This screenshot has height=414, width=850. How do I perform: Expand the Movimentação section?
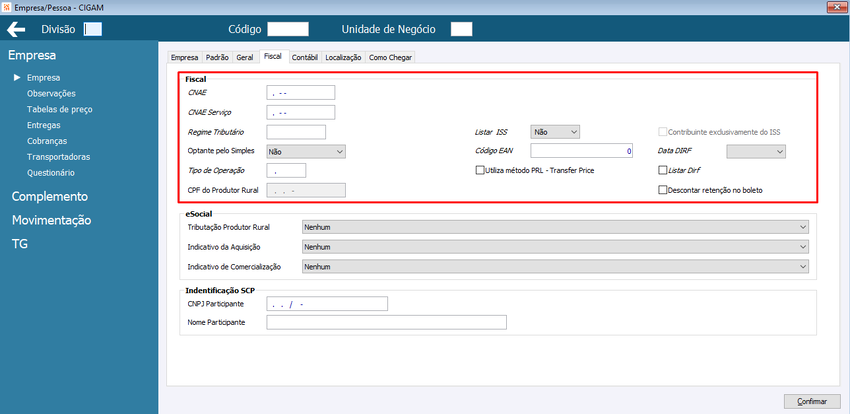51,221
